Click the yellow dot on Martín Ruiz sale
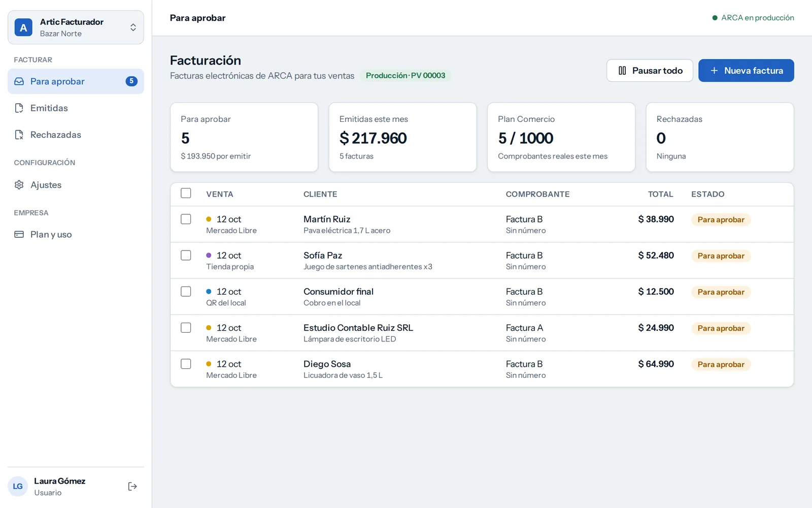Screen dimensions: 812x508 tap(209, 219)
